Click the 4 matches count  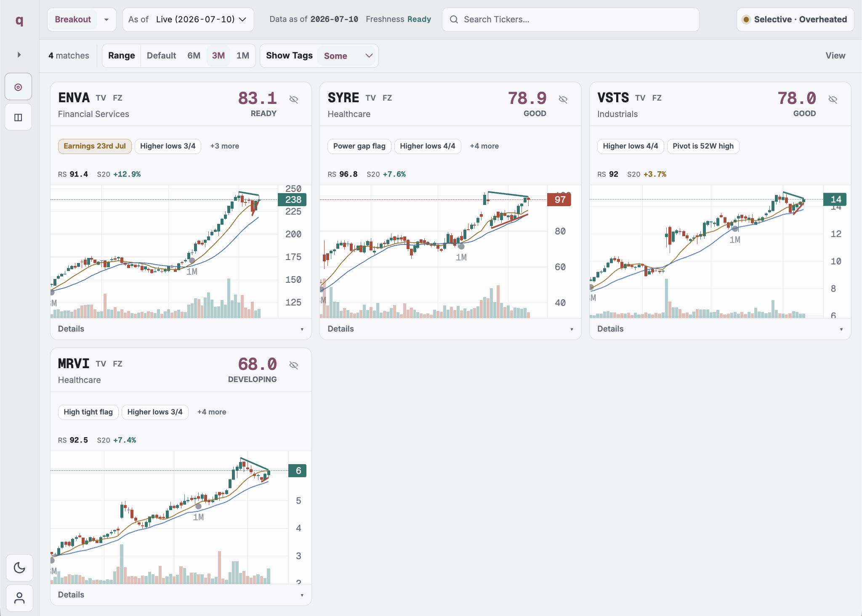[x=69, y=56]
